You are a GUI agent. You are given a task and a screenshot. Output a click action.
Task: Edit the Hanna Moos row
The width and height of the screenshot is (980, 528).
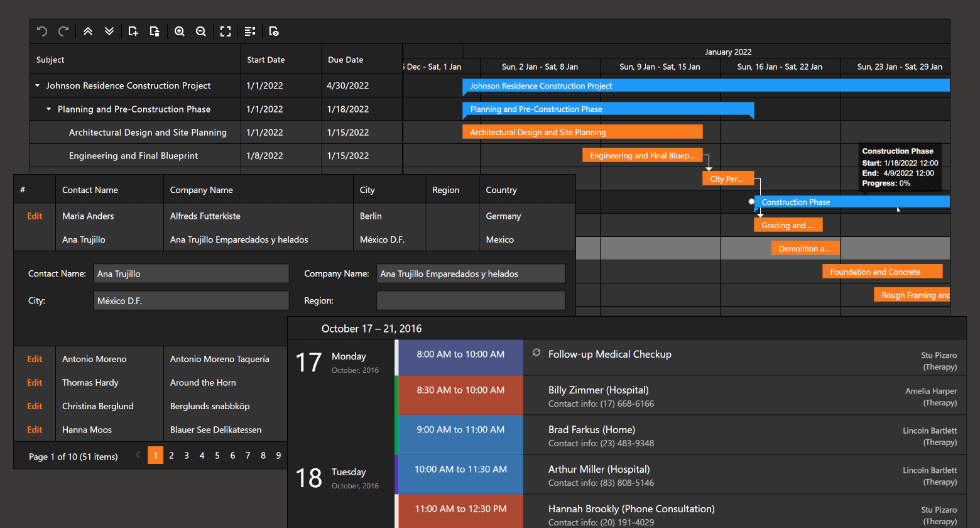coord(35,429)
